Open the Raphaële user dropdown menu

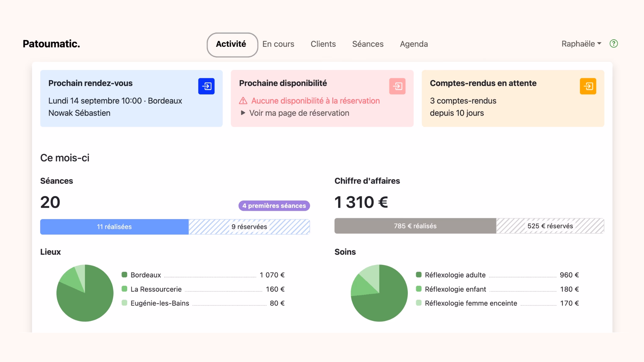pyautogui.click(x=581, y=44)
